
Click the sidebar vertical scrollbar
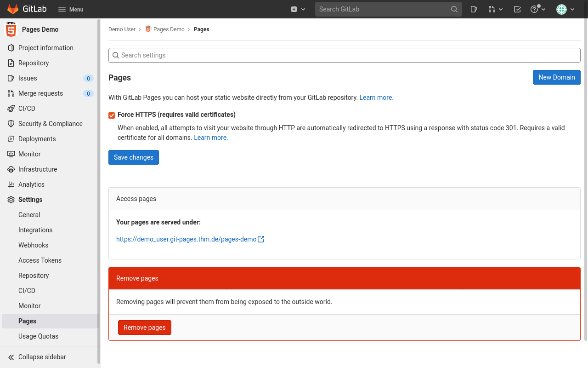click(99, 191)
